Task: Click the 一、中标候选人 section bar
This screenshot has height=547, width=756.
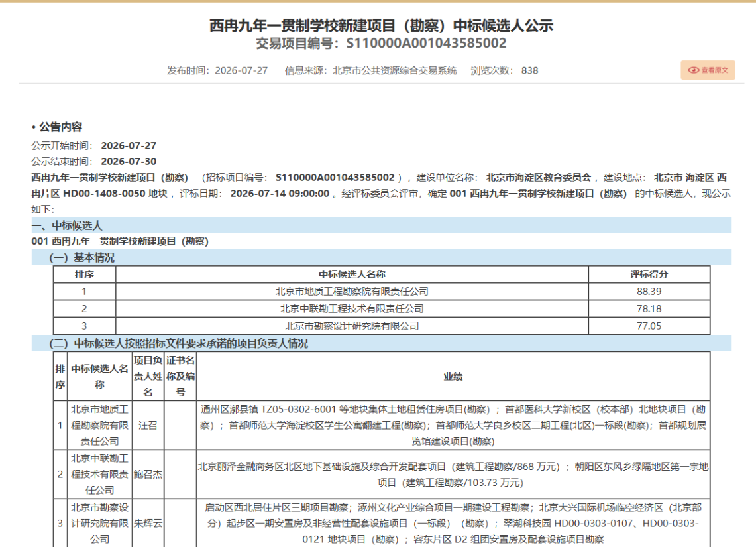Action: point(382,225)
